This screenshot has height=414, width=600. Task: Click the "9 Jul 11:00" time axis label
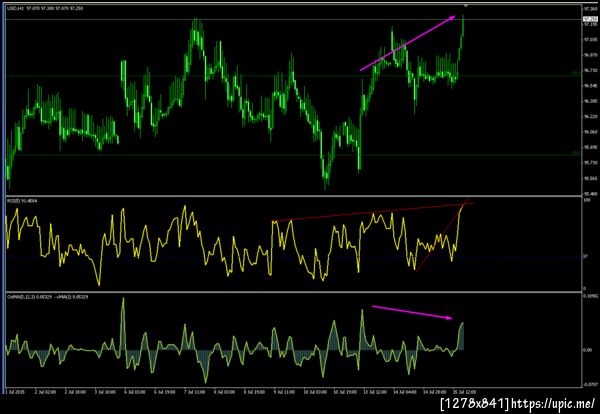pyautogui.click(x=283, y=392)
